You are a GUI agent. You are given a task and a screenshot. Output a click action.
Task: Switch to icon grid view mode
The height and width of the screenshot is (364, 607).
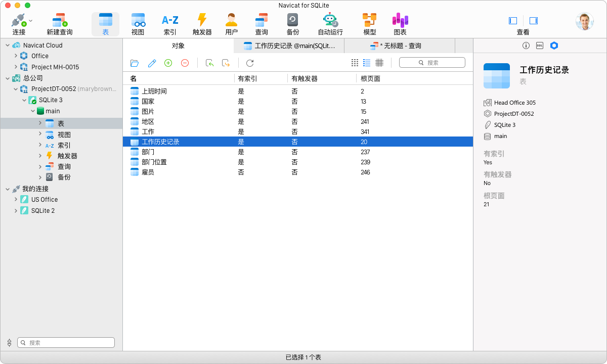pos(355,63)
